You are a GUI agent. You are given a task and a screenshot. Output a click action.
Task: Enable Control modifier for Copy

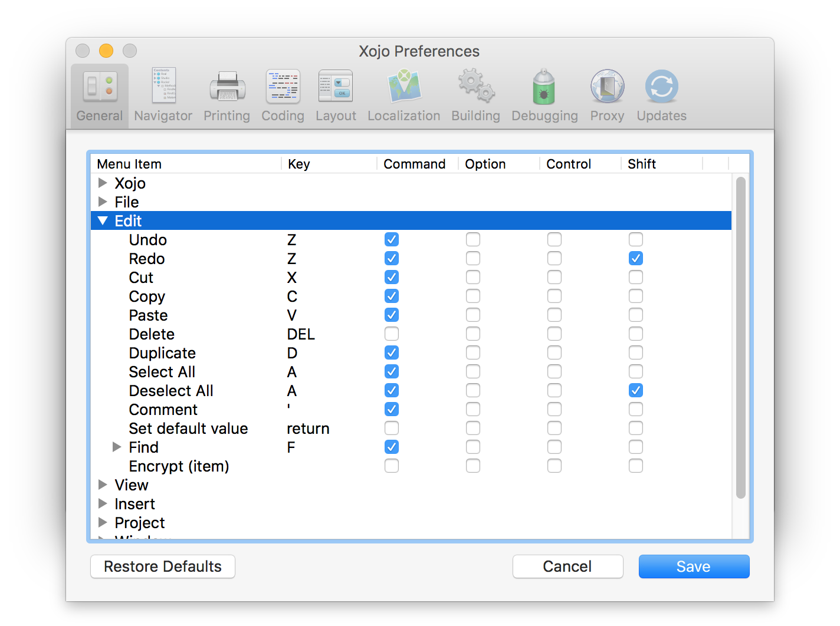(x=554, y=296)
